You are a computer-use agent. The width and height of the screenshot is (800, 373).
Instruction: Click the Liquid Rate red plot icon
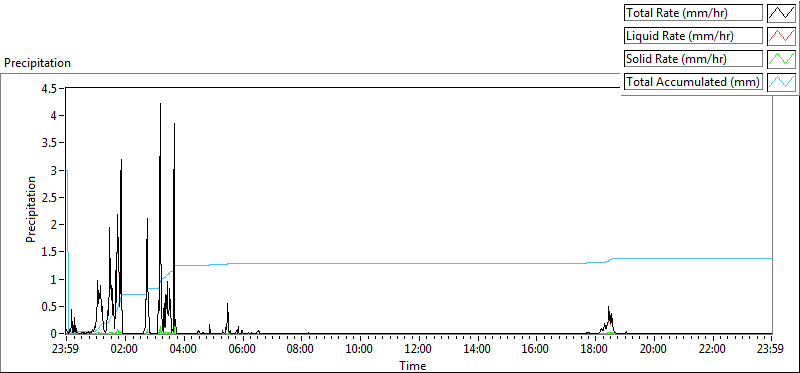click(x=782, y=36)
